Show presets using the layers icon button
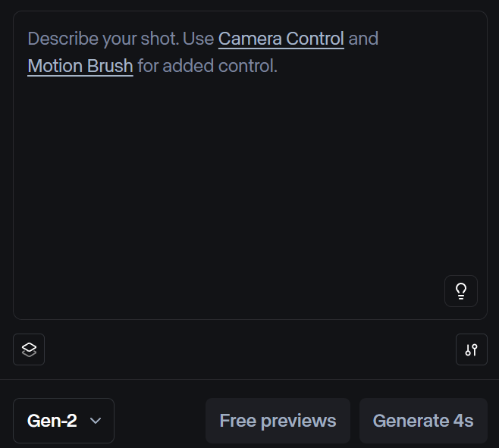Viewport: 499px width, 448px height. tap(29, 349)
